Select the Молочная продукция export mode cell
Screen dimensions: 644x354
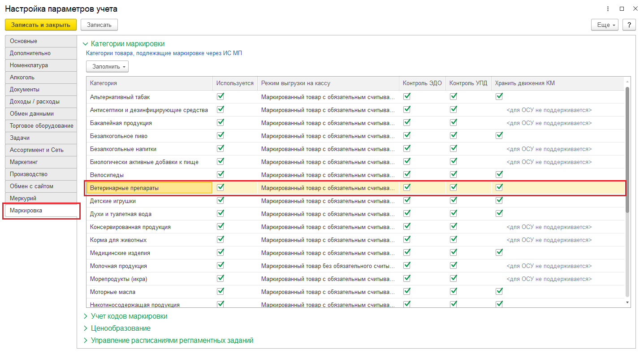point(328,266)
